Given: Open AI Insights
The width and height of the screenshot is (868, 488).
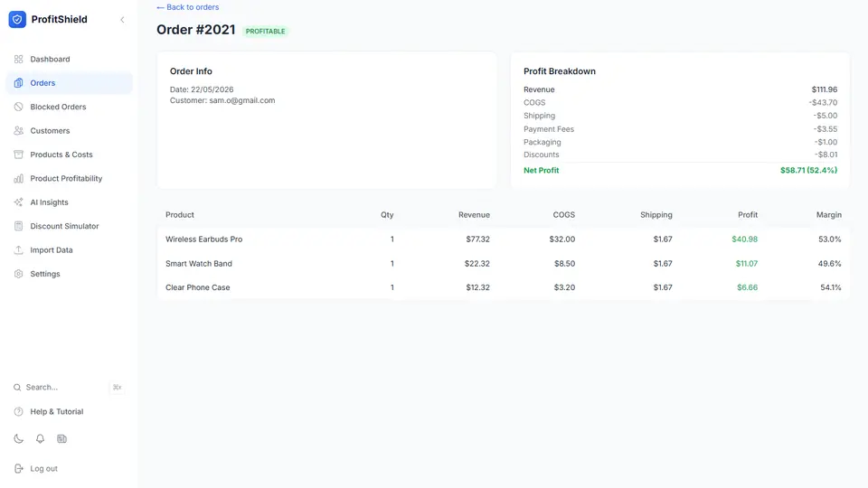Looking at the screenshot, I should (70, 202).
